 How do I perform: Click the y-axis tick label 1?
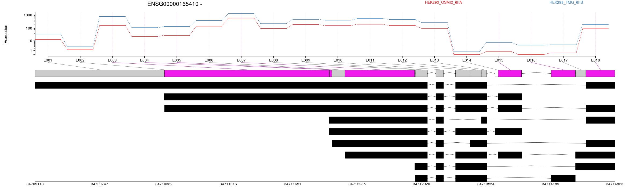click(31, 50)
